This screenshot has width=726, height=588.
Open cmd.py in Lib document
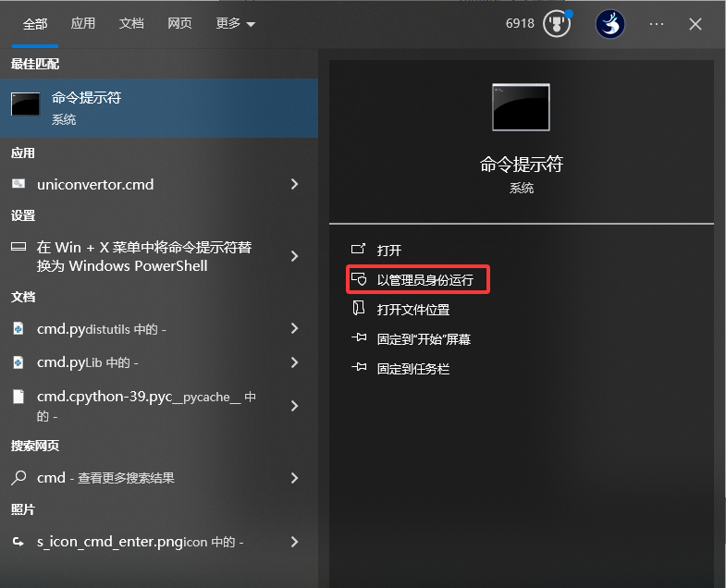point(159,362)
